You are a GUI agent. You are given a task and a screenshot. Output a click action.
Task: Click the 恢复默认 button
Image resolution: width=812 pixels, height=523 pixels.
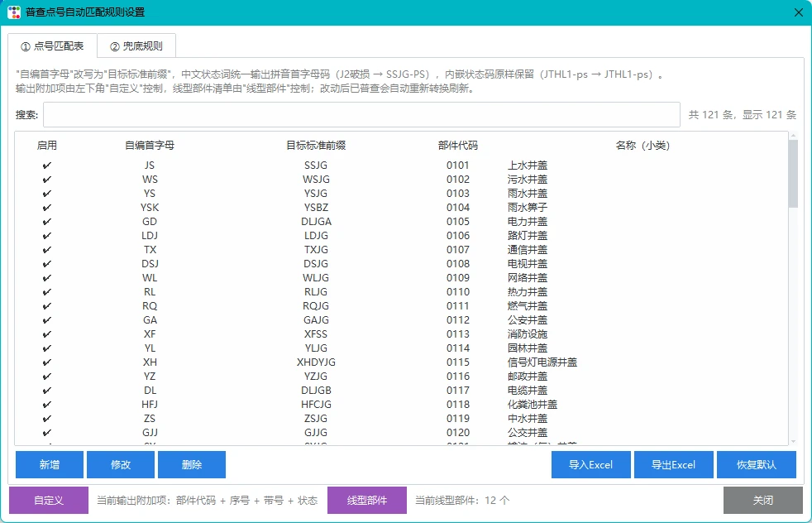coord(757,464)
